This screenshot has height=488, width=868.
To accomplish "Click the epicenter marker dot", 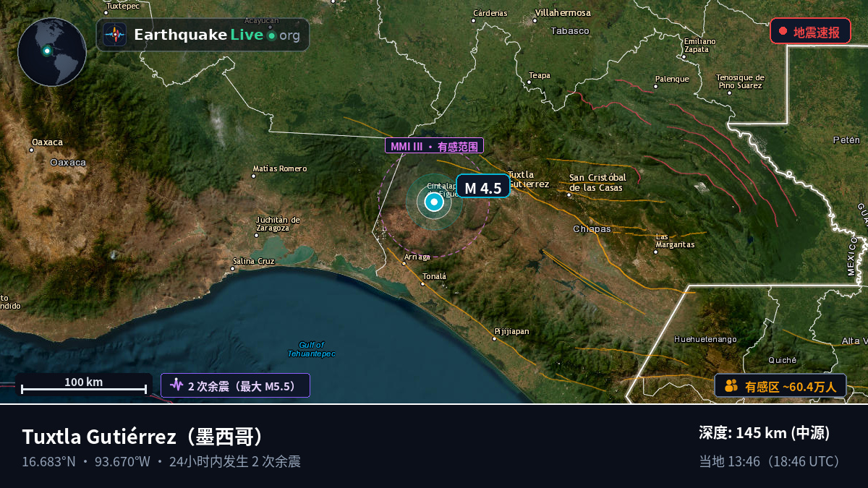I will [x=434, y=202].
